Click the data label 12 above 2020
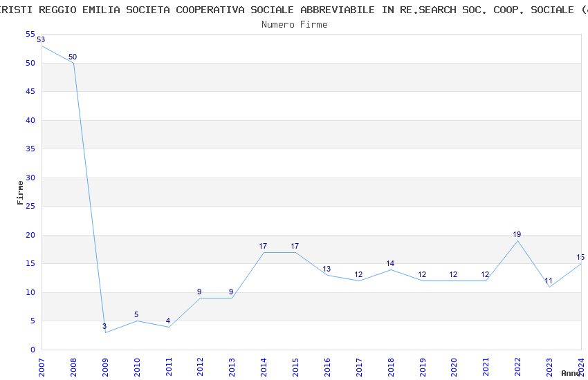This screenshot has width=588, height=380. pos(453,274)
